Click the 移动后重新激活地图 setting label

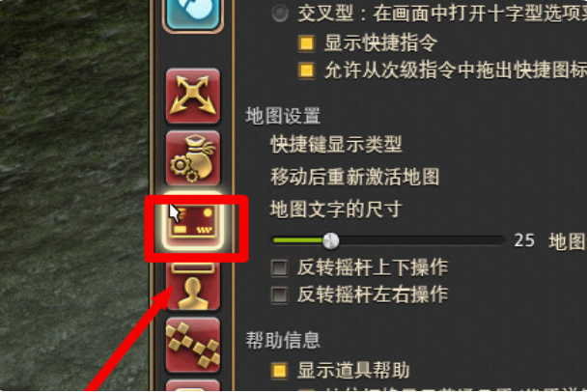click(x=355, y=177)
